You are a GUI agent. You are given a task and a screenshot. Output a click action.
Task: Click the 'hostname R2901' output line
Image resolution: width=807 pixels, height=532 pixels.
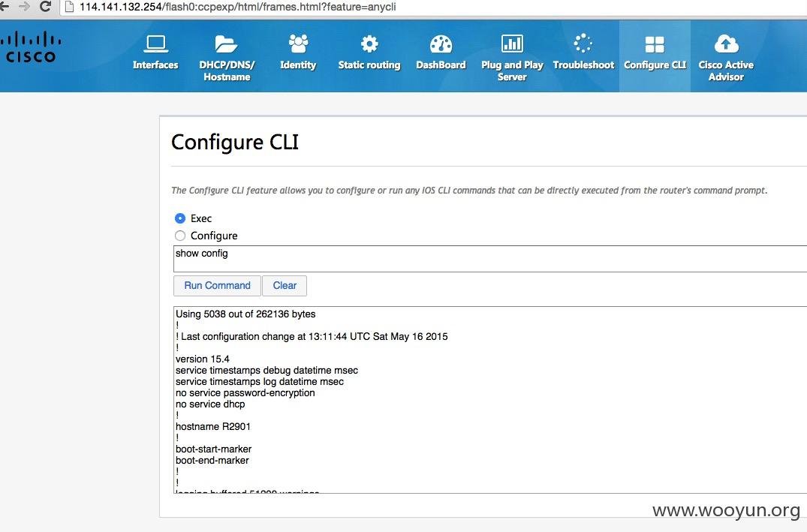click(213, 426)
